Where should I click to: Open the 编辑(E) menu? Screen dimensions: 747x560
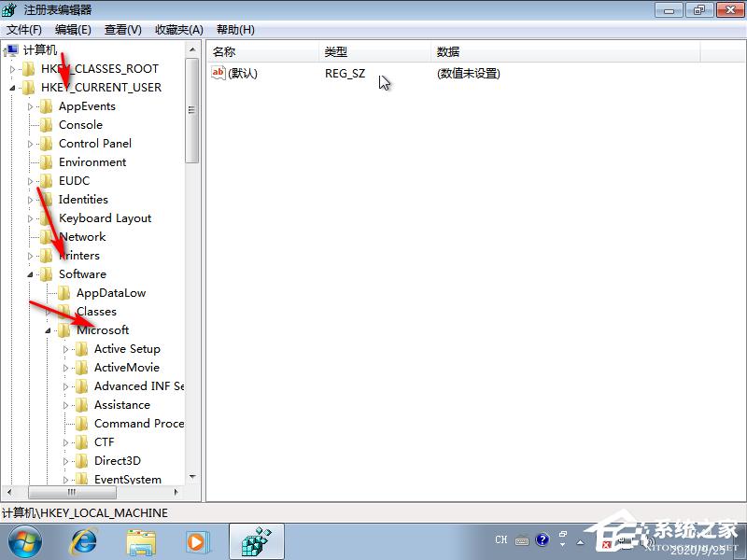(x=73, y=30)
